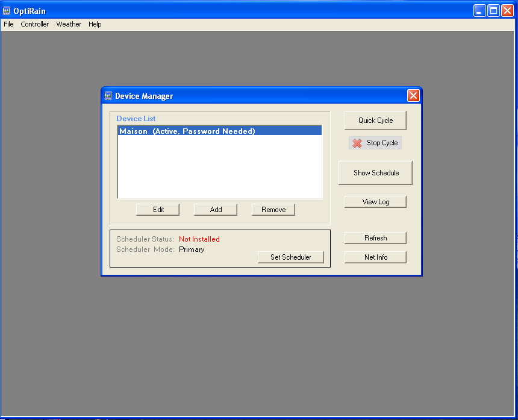
Task: Click the Device List heading label
Action: (136, 118)
